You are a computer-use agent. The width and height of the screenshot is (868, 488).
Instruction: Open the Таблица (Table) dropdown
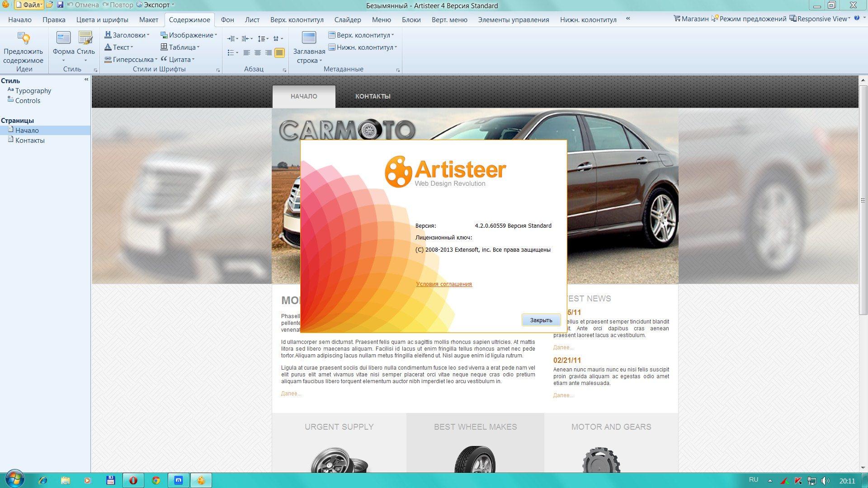(180, 47)
